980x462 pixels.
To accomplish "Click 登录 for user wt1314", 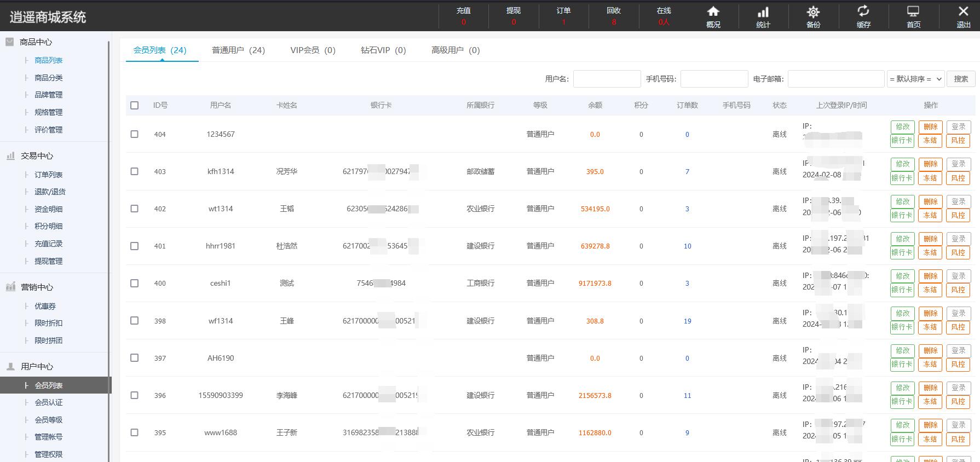I will tap(958, 201).
